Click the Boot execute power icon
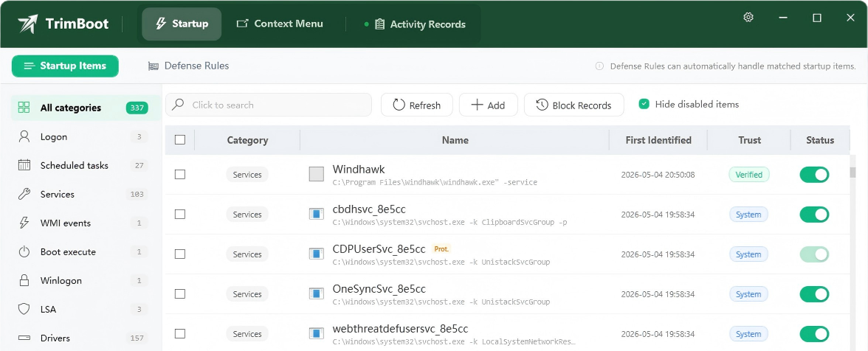The image size is (868, 351). 24,251
